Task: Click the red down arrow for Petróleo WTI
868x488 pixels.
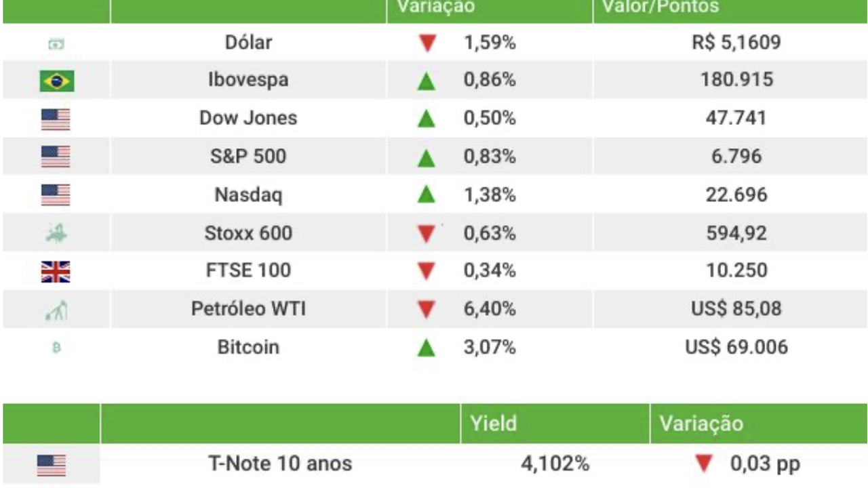Action: (426, 310)
